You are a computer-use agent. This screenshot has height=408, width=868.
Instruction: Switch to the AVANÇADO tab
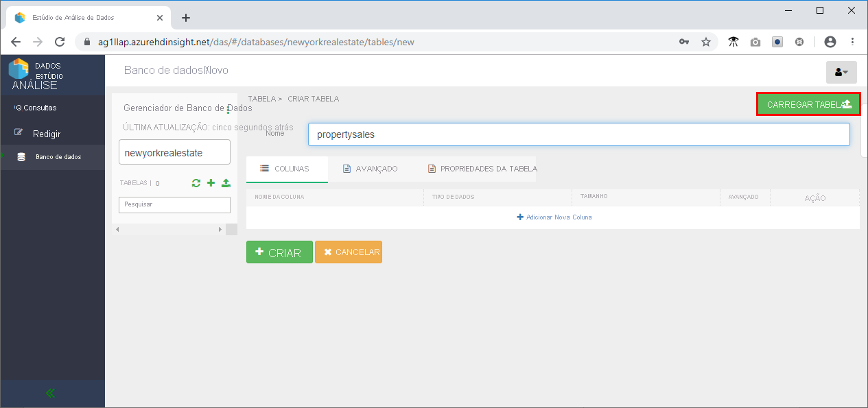(371, 167)
